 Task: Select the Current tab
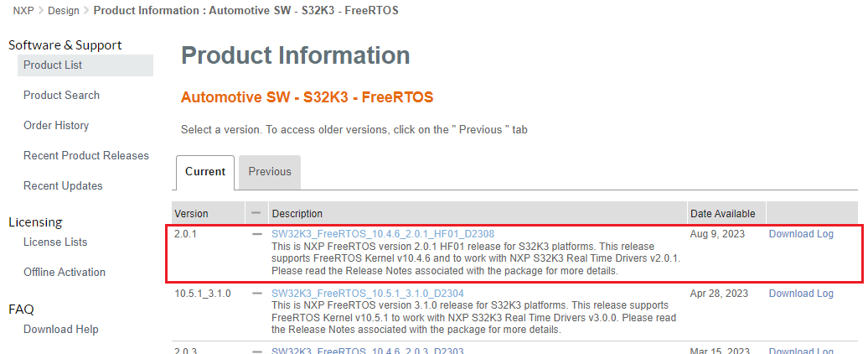click(205, 172)
